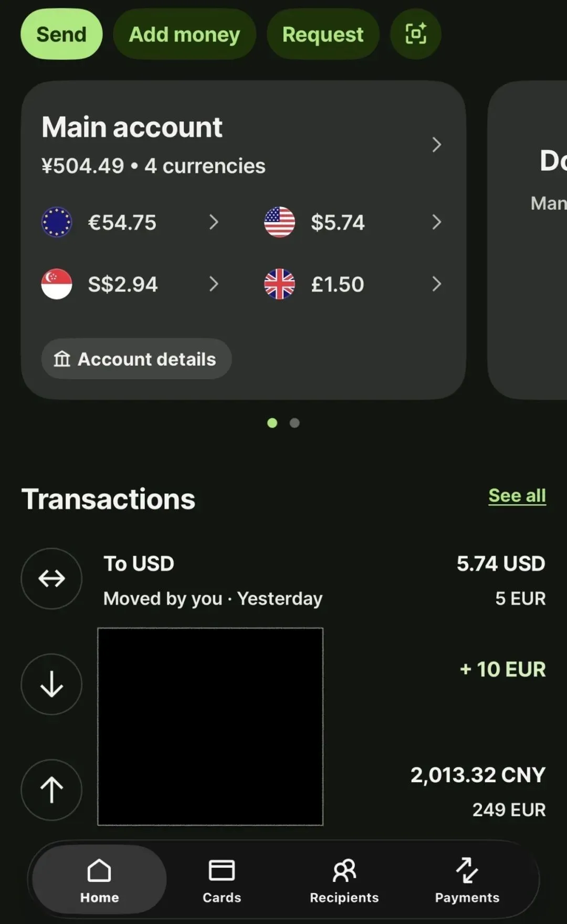Tap the US flag balance icon
Screen dimensions: 567x924
point(279,222)
